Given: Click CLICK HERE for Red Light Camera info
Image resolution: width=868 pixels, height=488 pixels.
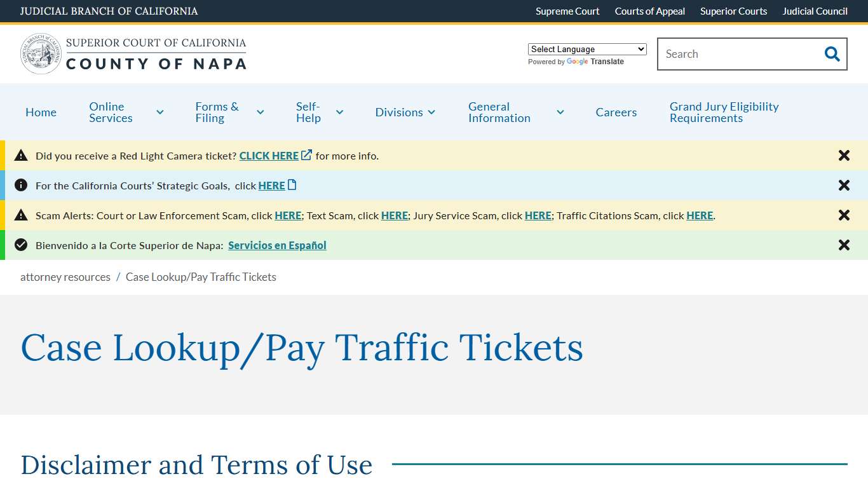Looking at the screenshot, I should (269, 155).
